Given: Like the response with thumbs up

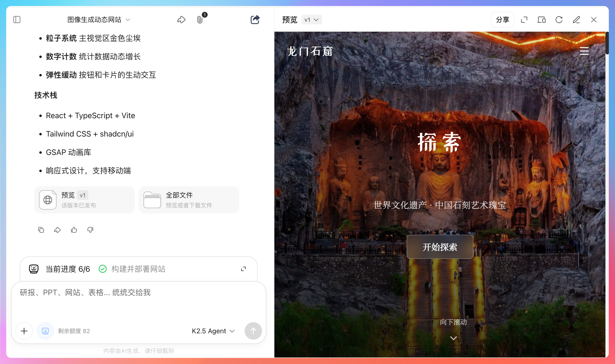Looking at the screenshot, I should point(74,230).
